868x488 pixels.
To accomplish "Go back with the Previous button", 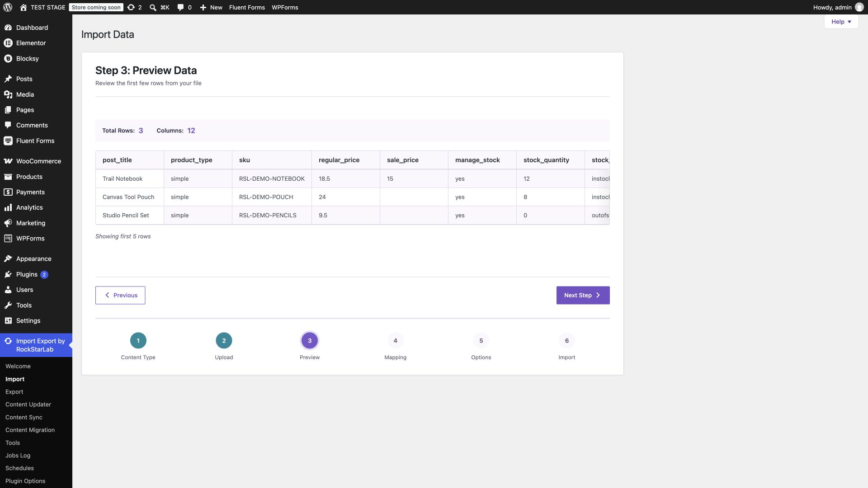I will click(120, 295).
